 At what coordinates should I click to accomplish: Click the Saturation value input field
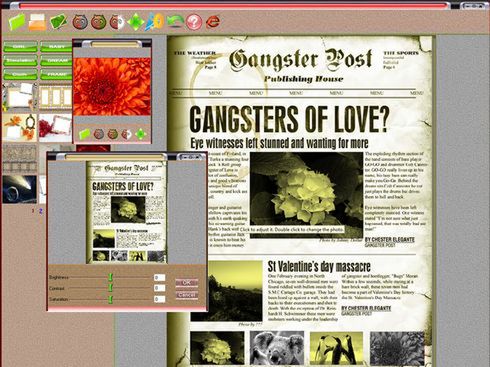(159, 299)
